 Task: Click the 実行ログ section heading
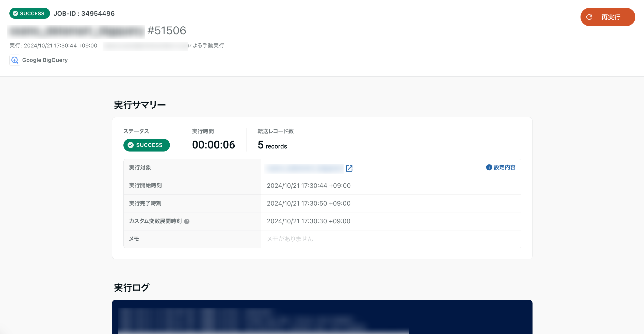[x=132, y=288]
